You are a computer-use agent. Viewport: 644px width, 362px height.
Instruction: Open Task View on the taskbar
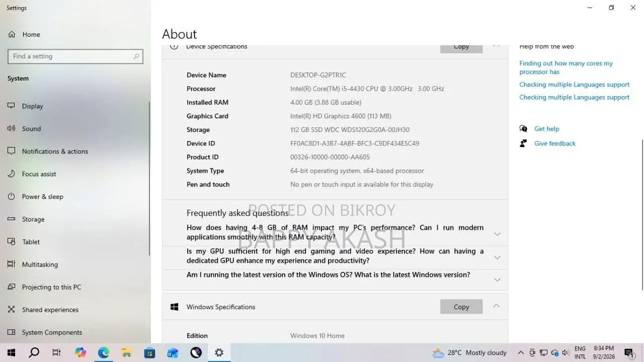click(x=56, y=352)
